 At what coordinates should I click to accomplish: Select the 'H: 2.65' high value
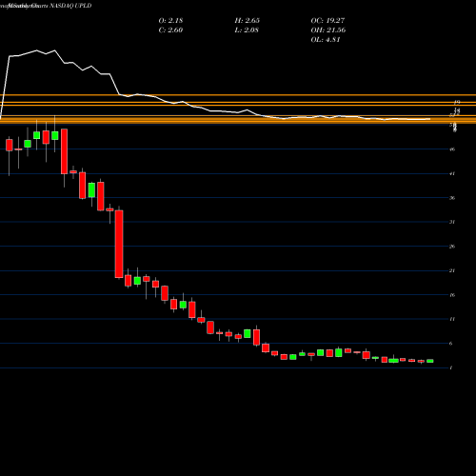click(247, 20)
